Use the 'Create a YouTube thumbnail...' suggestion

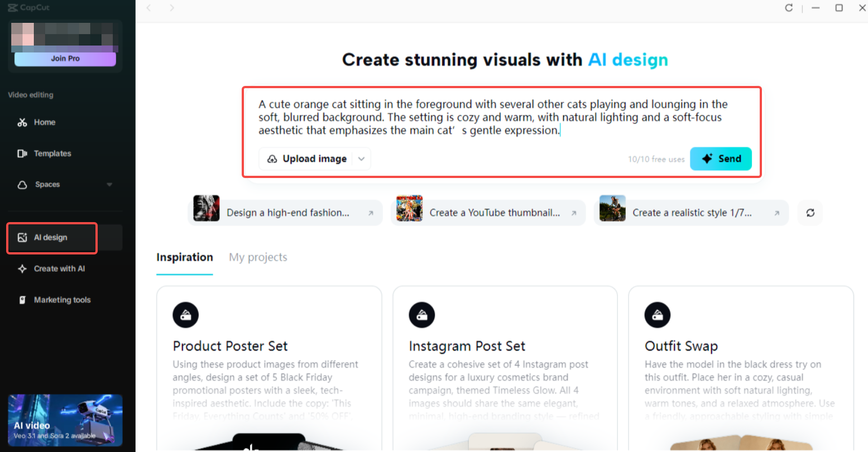[488, 213]
